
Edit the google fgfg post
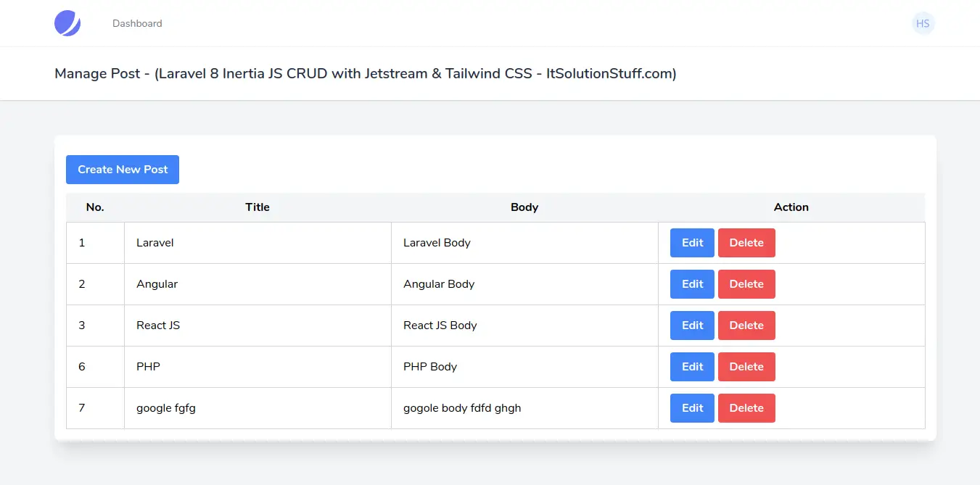coord(691,407)
